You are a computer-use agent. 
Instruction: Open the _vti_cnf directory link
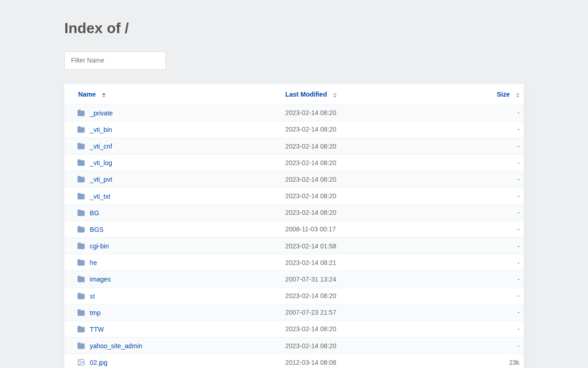pos(101,146)
